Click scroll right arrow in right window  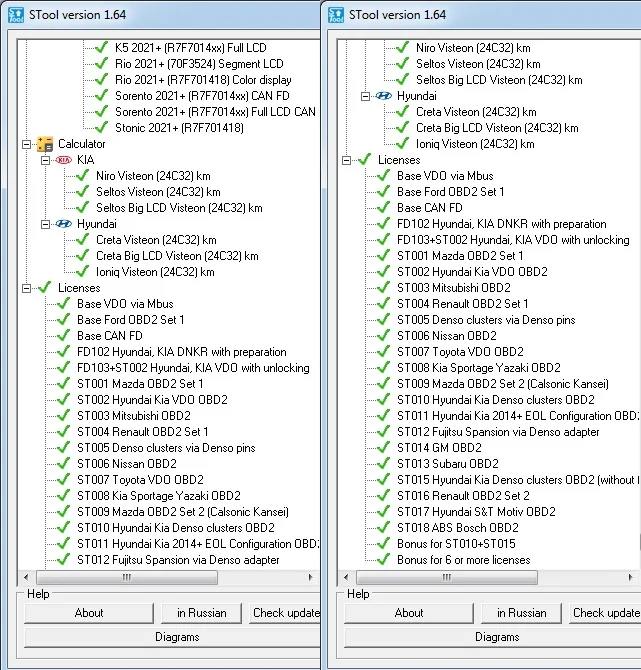[630, 577]
